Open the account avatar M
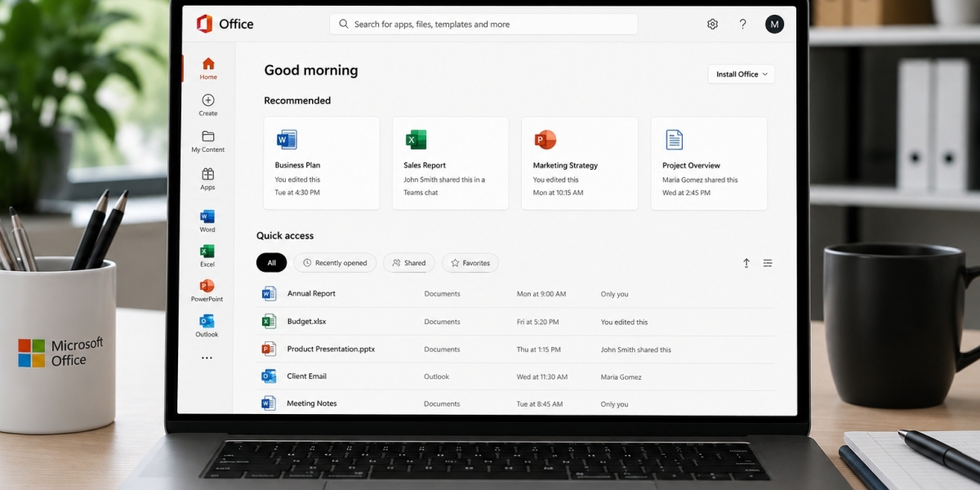 (x=774, y=24)
